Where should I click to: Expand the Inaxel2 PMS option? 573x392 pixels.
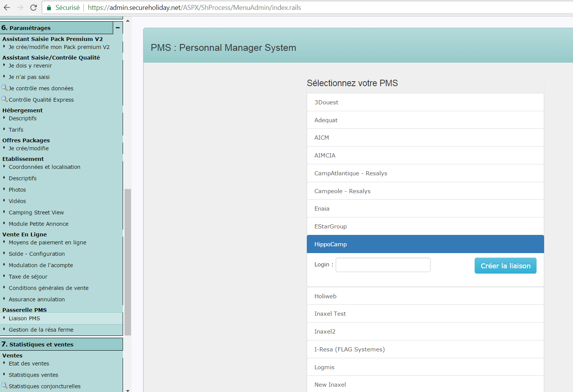pyautogui.click(x=425, y=331)
